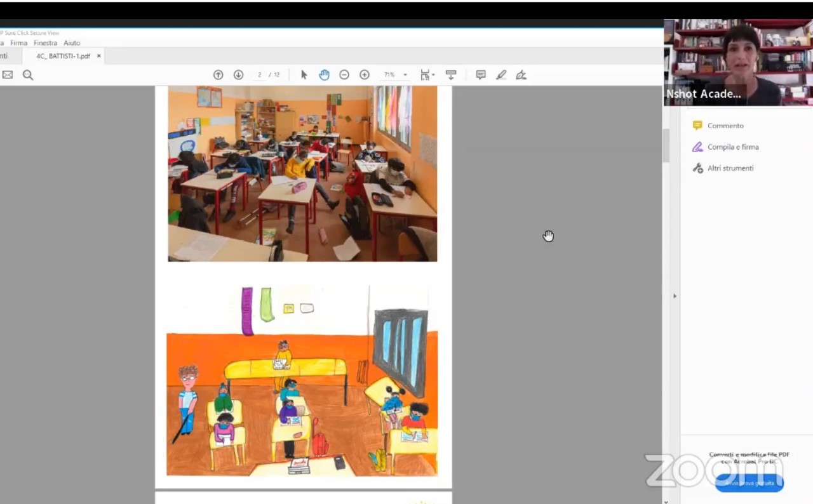Open the Finestra menu
This screenshot has height=504, width=813.
45,43
